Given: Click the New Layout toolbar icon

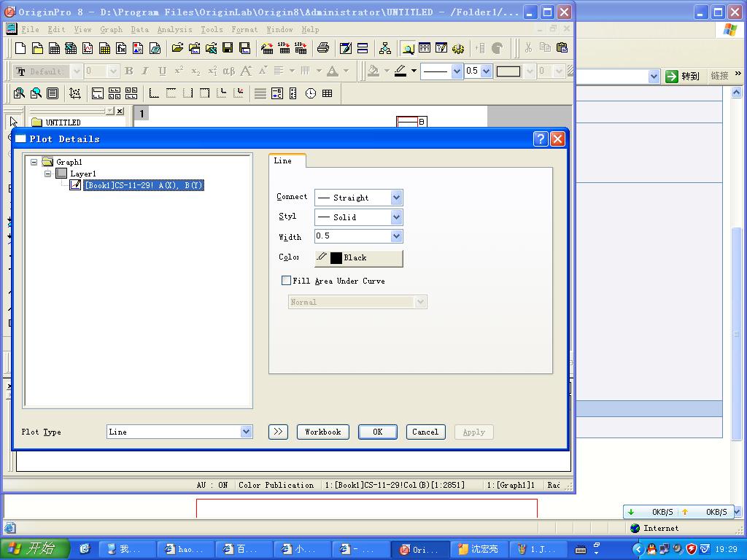Looking at the screenshot, I should pos(138,48).
